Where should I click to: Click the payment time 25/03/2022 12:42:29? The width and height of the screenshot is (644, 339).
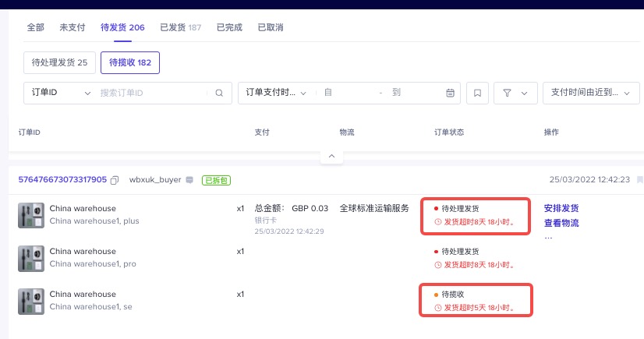point(289,231)
